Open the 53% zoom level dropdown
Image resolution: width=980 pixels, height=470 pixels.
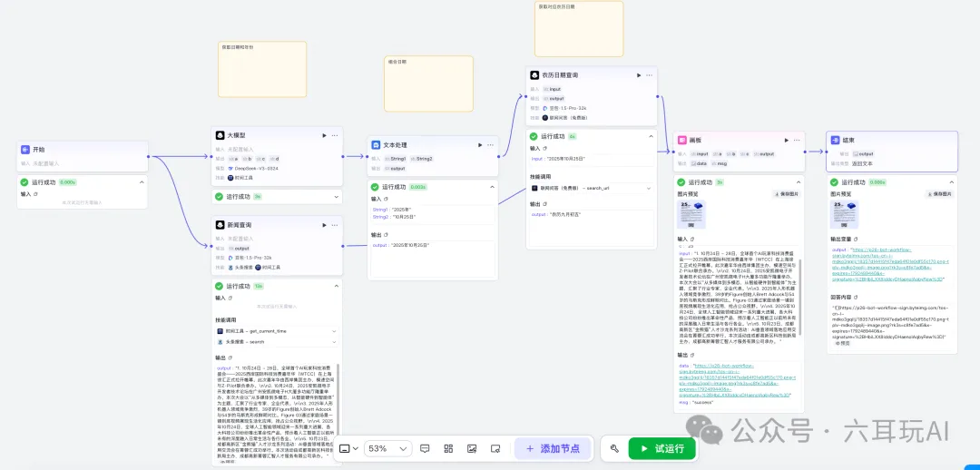(386, 448)
